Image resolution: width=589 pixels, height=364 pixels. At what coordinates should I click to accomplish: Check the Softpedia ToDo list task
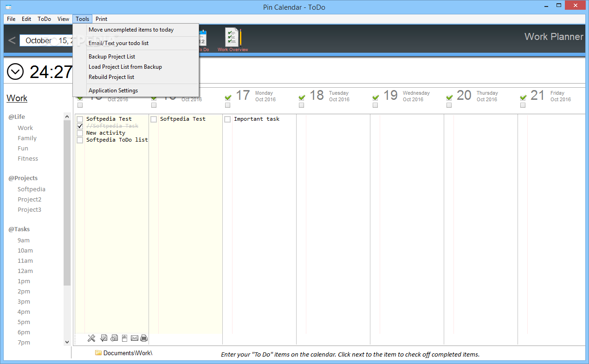80,140
